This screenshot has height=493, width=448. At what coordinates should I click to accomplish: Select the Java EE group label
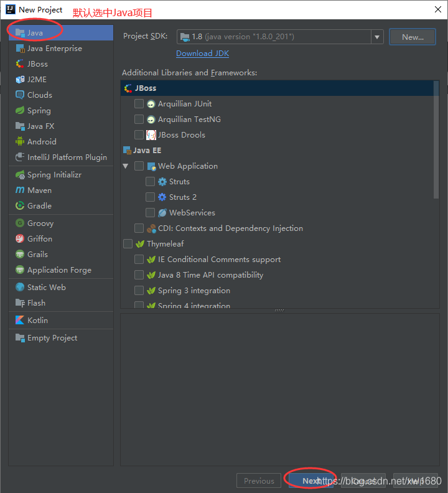[x=147, y=151]
